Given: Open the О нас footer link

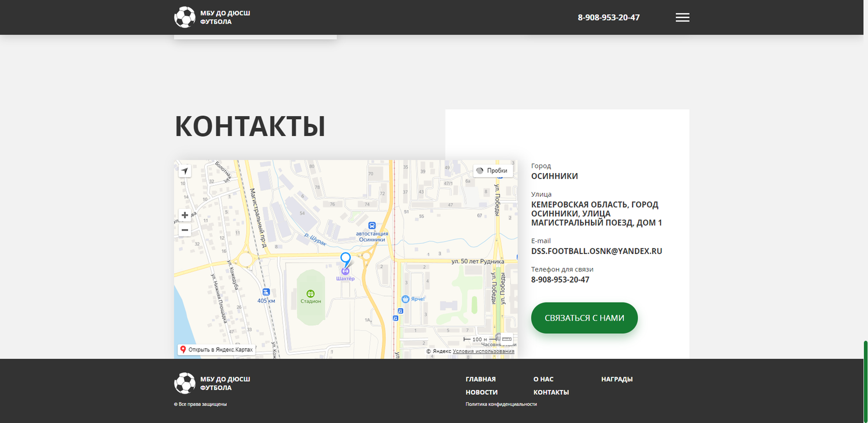Looking at the screenshot, I should tap(543, 379).
